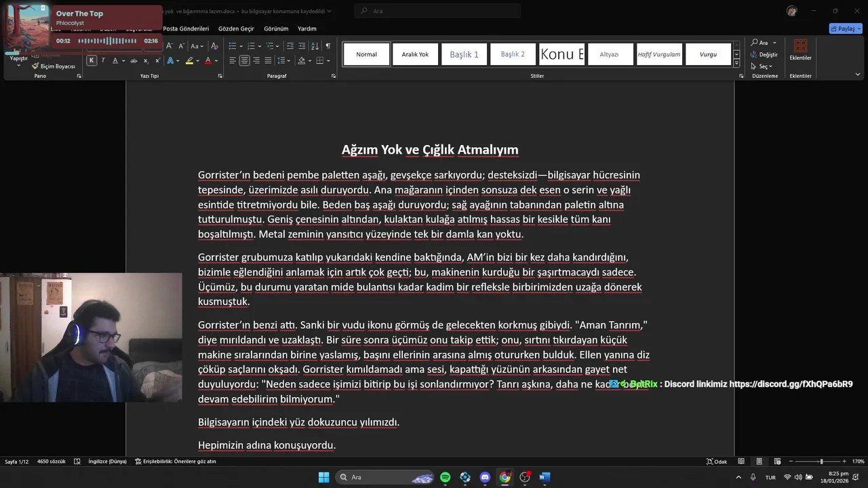
Task: Open the Windows Start menu
Action: tap(323, 477)
